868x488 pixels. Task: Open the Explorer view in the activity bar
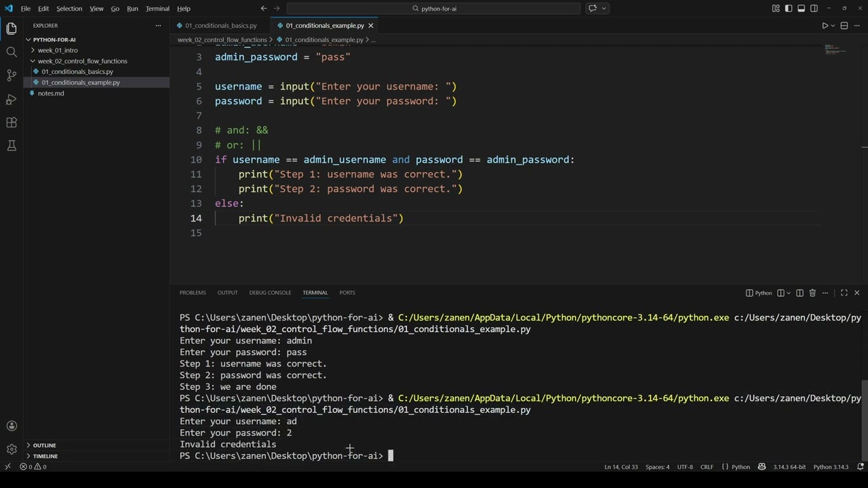coord(12,28)
